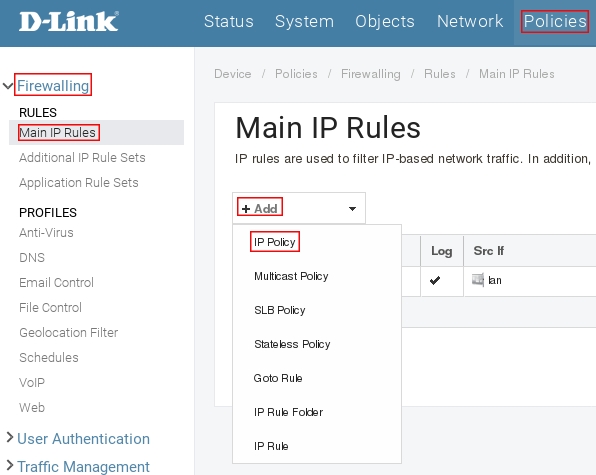The width and height of the screenshot is (596, 475).
Task: Sort by the Src If column header
Action: 488,251
